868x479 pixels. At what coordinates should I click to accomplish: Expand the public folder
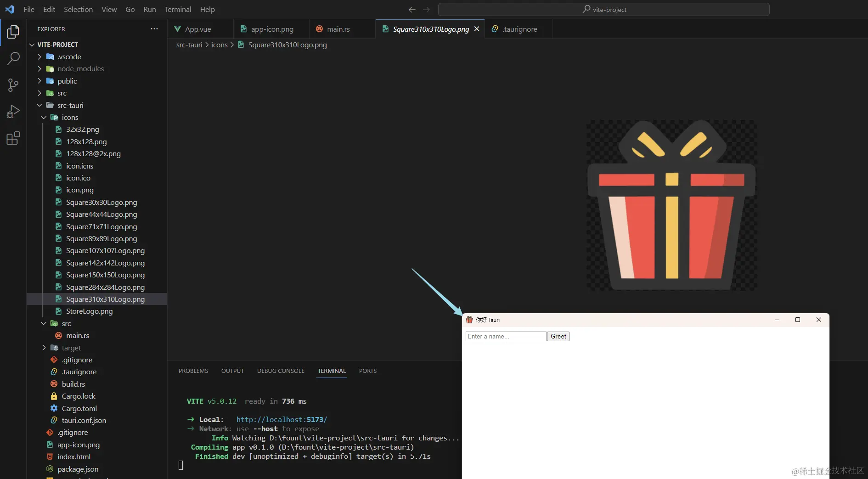point(97,81)
